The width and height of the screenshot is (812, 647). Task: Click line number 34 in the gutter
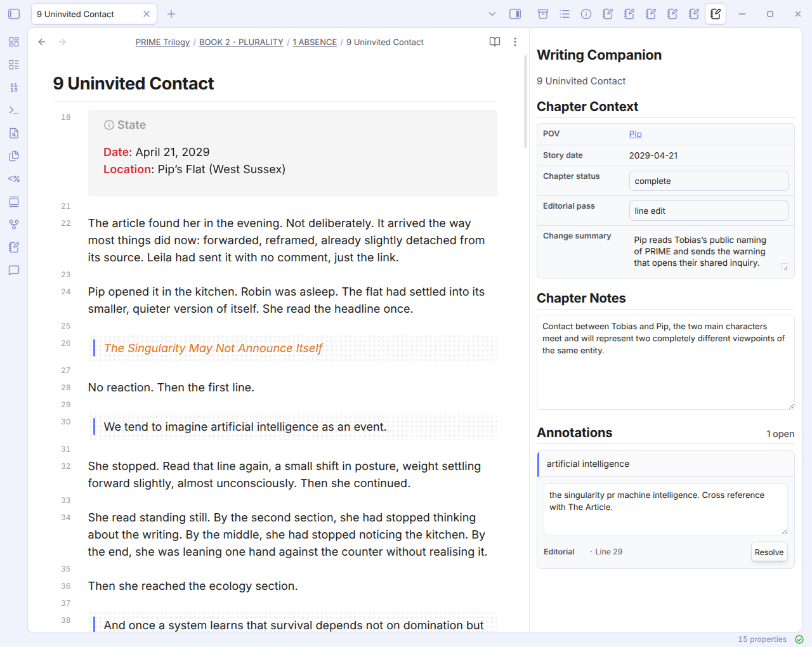tap(66, 518)
